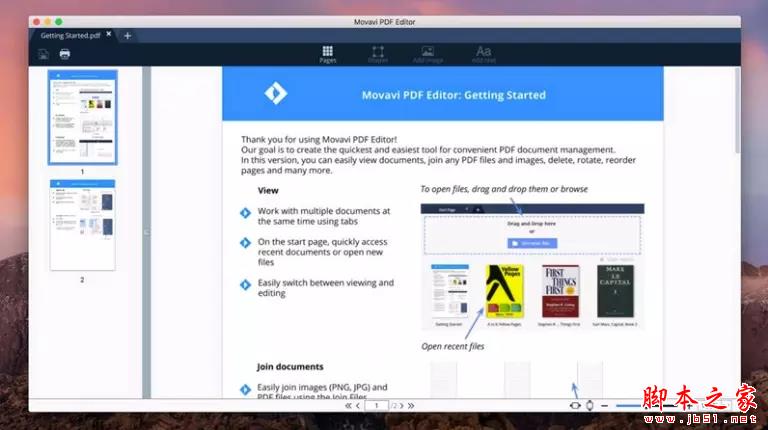Image resolution: width=768 pixels, height=430 pixels.
Task: Fit page to width icon
Action: point(575,406)
